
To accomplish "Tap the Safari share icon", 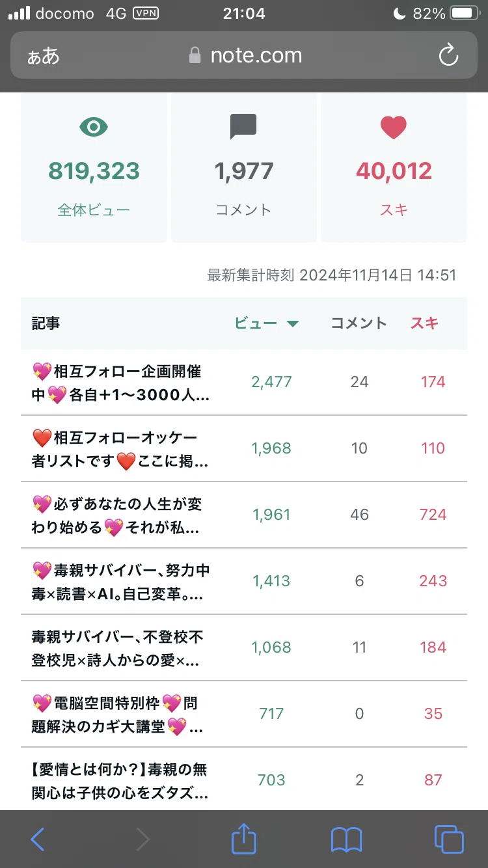I will [x=244, y=839].
